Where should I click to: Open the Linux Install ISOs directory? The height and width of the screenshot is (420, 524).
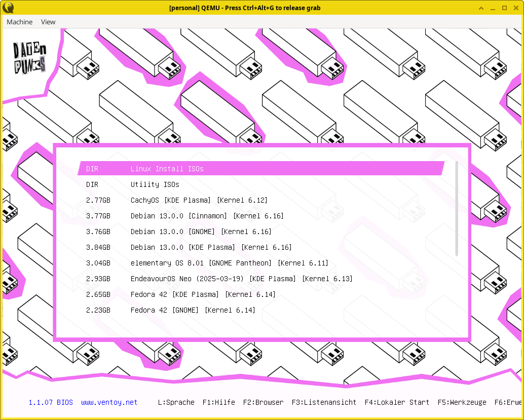click(167, 169)
